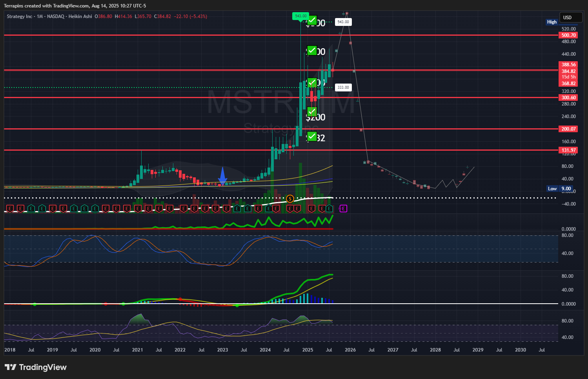Click the 280.00 price scale tick
Screen dimensions: 588x379
(568, 104)
